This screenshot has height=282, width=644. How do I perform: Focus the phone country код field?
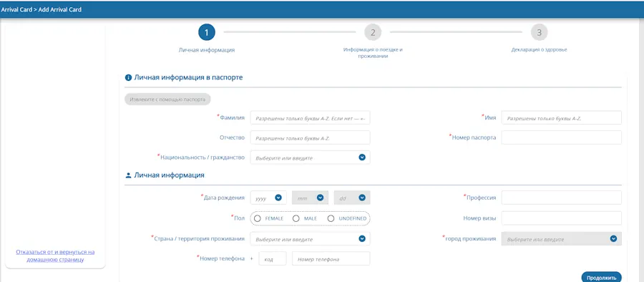[x=273, y=259]
